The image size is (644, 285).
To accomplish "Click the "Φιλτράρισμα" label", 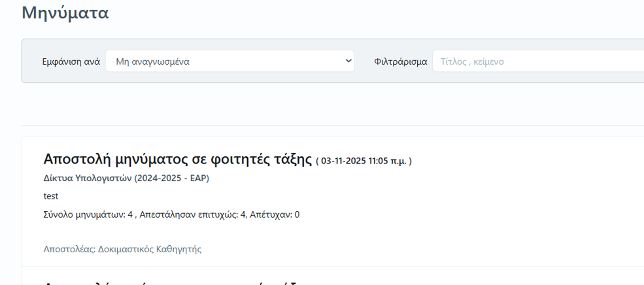I will [400, 61].
